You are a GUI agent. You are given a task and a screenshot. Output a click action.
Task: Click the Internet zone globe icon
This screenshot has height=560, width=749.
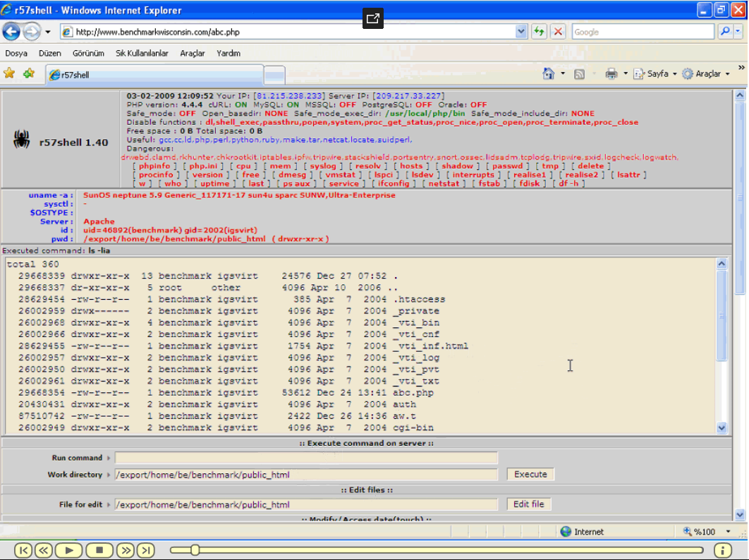point(566,531)
